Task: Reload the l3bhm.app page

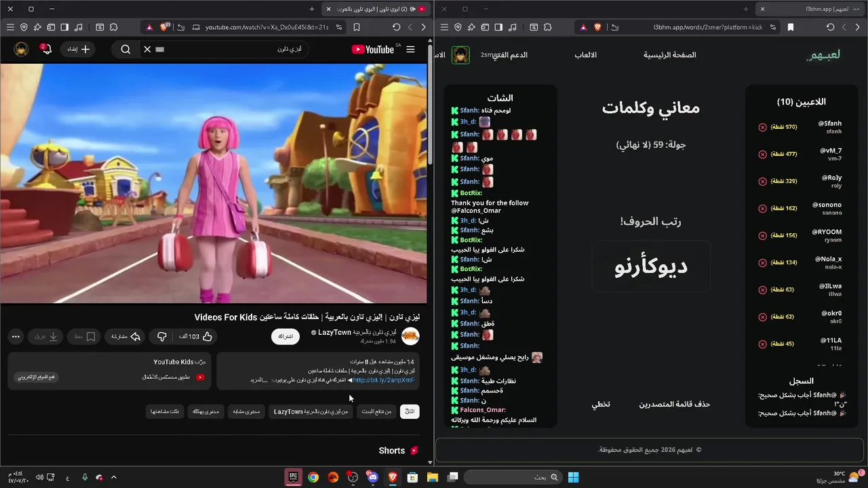Action: 831,27
